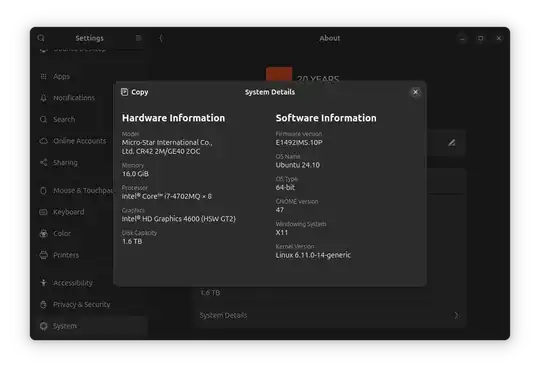Click the System Details dialog title

270,92
